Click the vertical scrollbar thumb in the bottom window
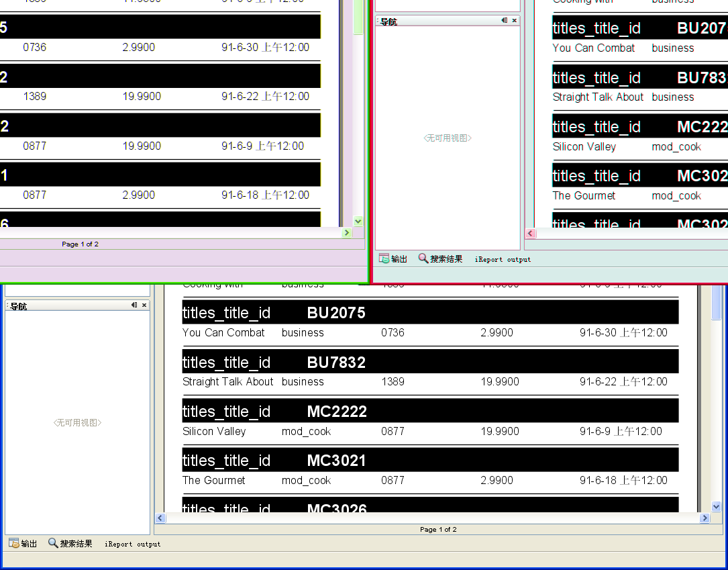The image size is (728, 570). point(717,302)
